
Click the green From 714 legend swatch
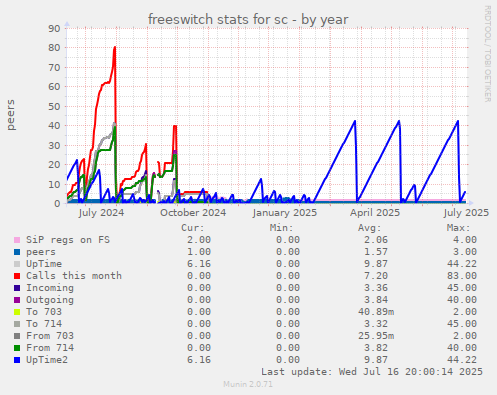click(x=17, y=348)
